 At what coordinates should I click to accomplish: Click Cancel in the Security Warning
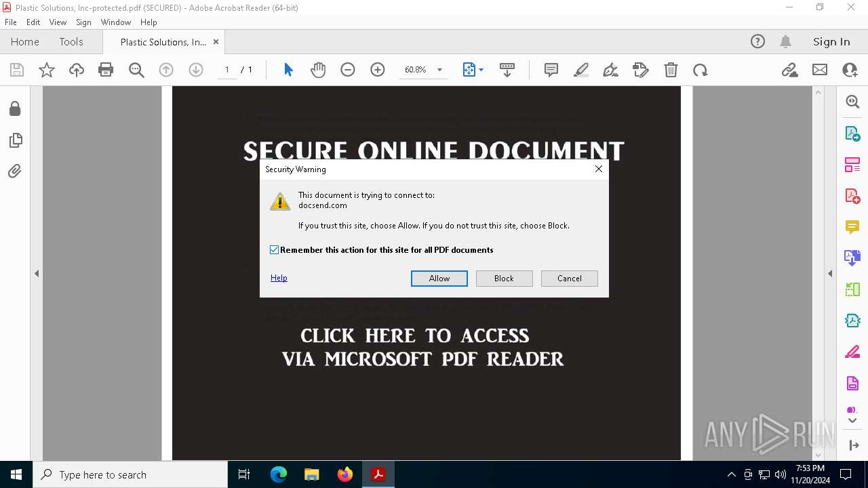570,279
